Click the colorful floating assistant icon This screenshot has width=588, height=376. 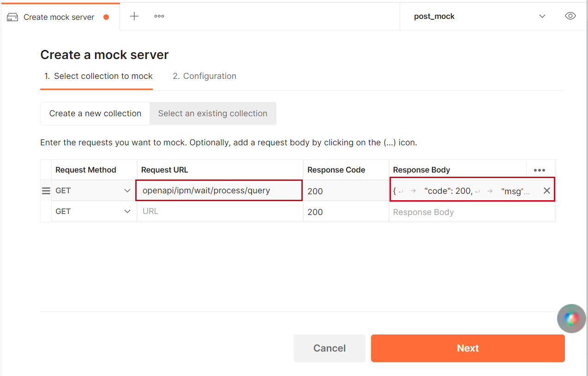pos(571,318)
